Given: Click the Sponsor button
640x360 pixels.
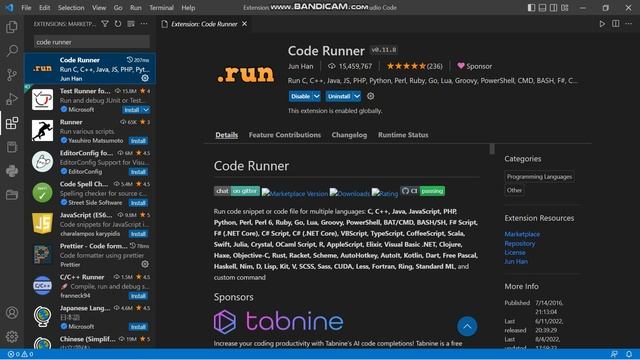Looking at the screenshot, I should (474, 66).
